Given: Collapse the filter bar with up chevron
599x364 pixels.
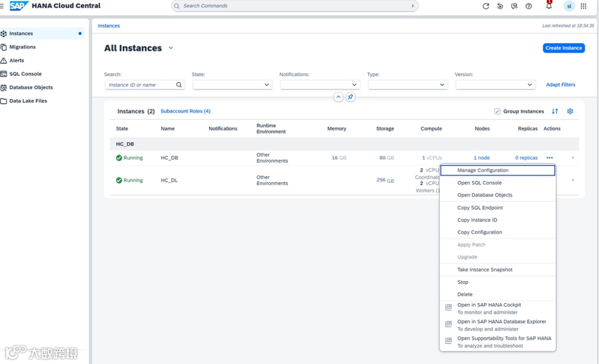Looking at the screenshot, I should point(338,97).
